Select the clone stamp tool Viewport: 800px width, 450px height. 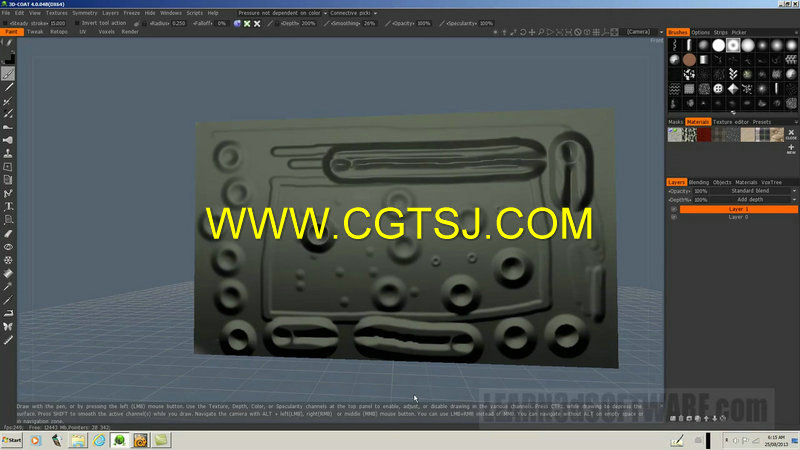pyautogui.click(x=8, y=153)
